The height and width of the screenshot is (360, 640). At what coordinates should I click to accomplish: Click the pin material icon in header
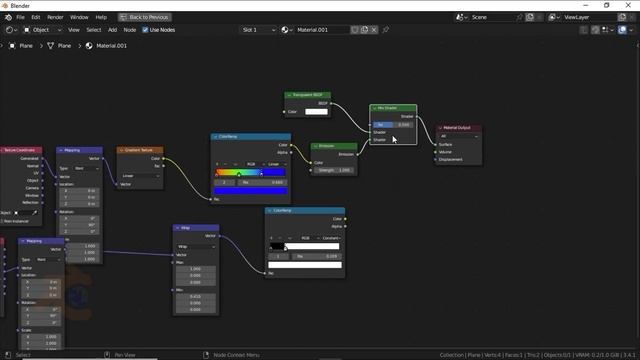[x=385, y=30]
